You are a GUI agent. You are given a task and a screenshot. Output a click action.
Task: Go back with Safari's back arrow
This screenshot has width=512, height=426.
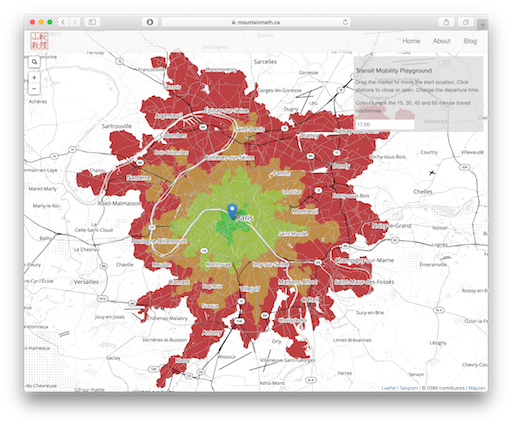tap(63, 22)
